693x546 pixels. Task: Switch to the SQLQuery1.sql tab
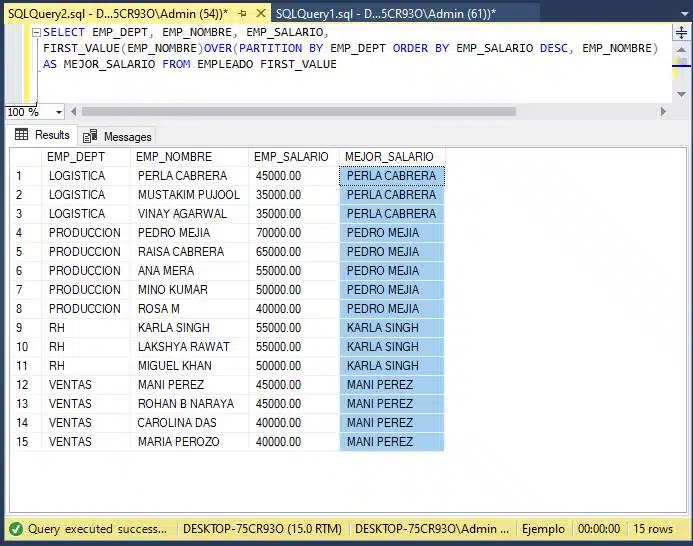(x=386, y=14)
